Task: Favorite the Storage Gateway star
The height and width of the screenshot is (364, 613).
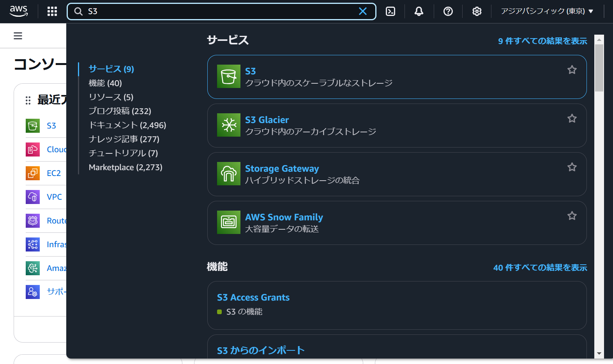Action: 572,167
